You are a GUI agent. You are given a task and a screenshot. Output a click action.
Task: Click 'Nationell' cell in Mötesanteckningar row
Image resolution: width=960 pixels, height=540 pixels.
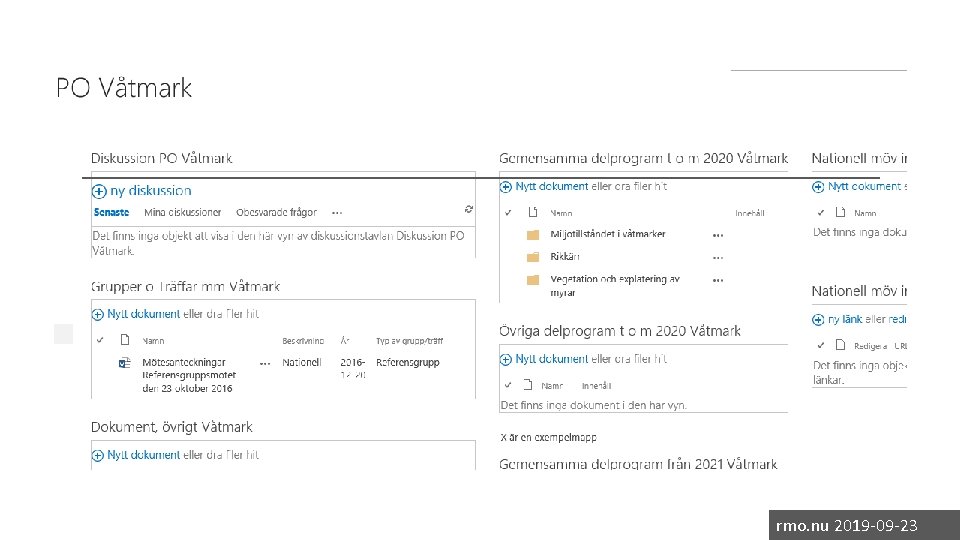[302, 362]
